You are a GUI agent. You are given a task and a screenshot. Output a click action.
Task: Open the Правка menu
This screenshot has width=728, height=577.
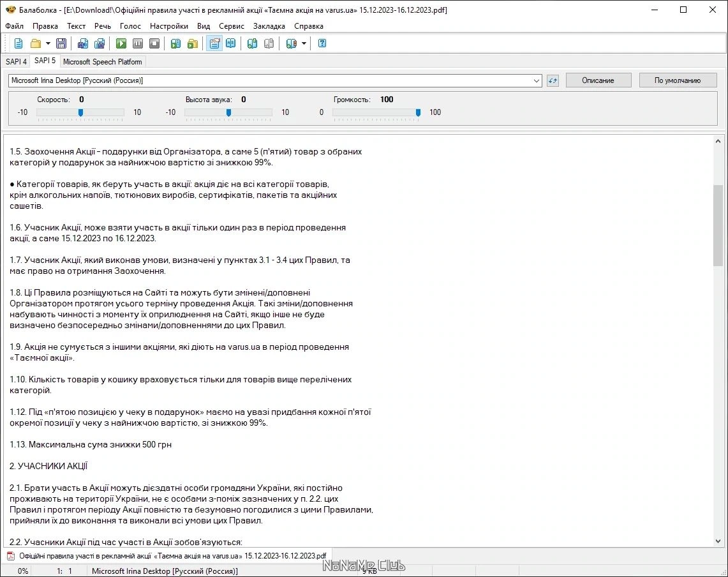(x=45, y=26)
